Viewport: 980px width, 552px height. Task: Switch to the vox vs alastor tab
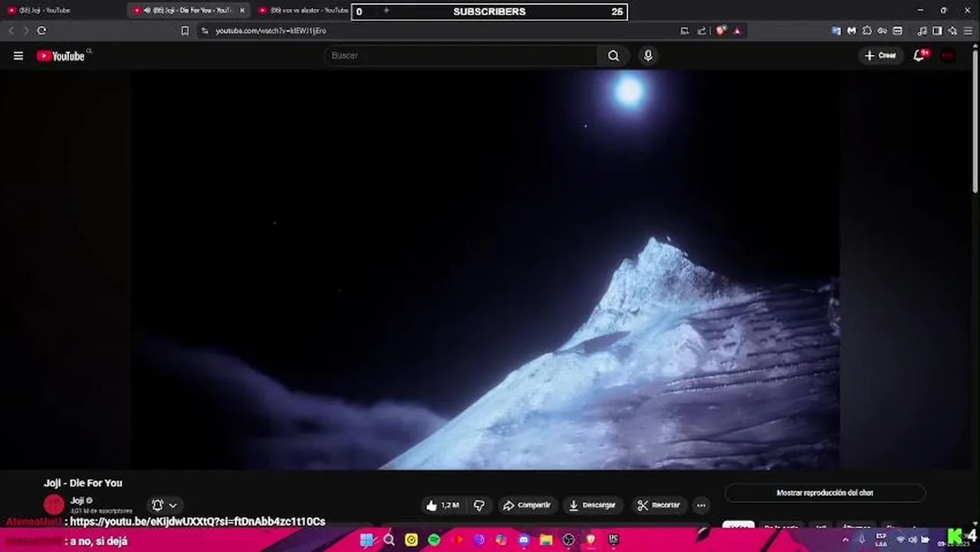(x=303, y=10)
